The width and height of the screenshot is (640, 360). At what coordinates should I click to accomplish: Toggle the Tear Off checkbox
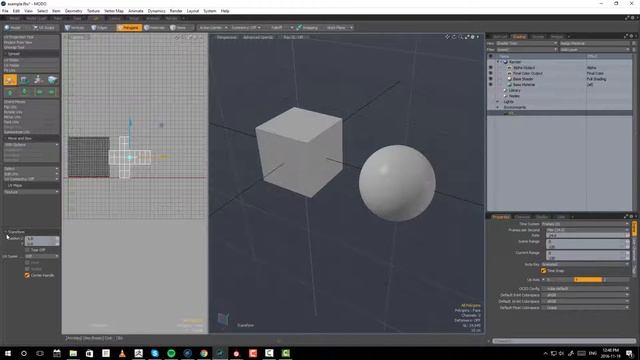point(27,250)
